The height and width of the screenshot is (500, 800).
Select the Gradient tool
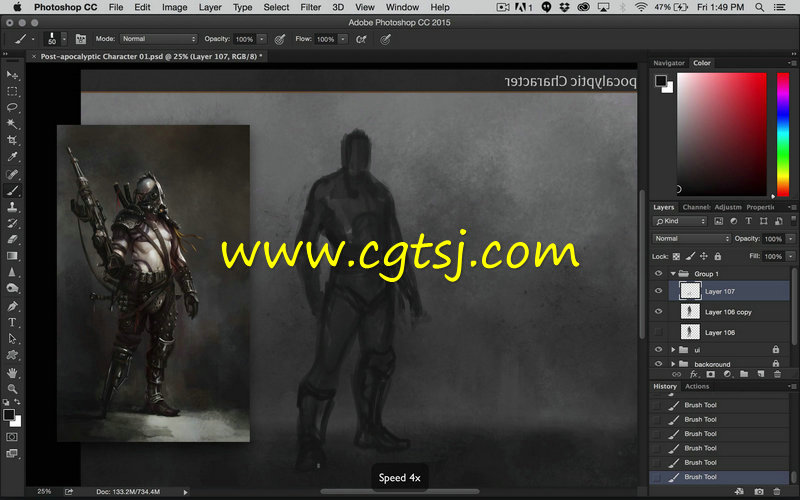[12, 256]
